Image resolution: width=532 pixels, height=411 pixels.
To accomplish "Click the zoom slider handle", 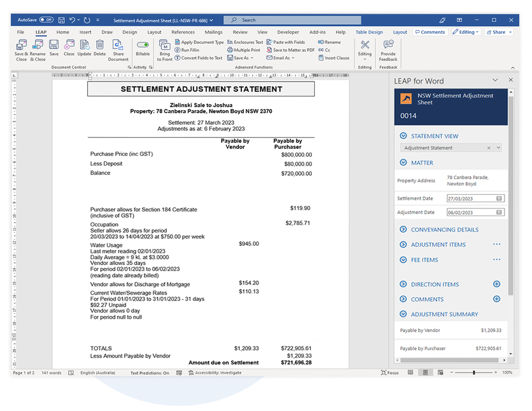I will (474, 372).
